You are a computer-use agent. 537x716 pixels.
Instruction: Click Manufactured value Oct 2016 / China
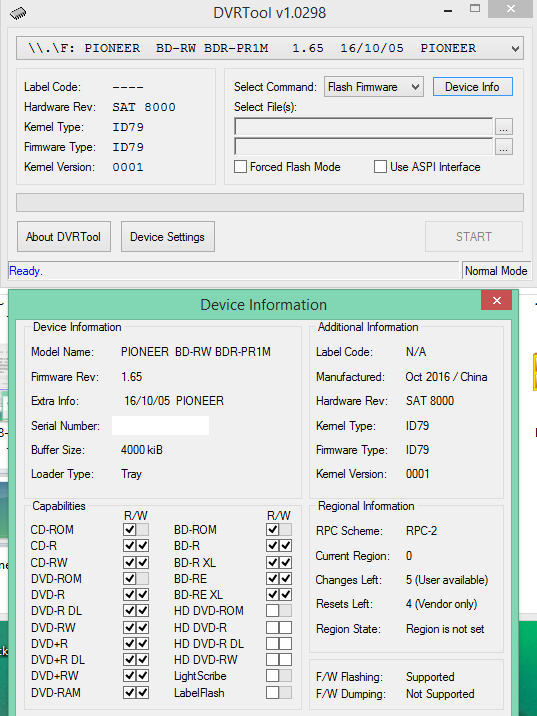pyautogui.click(x=446, y=377)
